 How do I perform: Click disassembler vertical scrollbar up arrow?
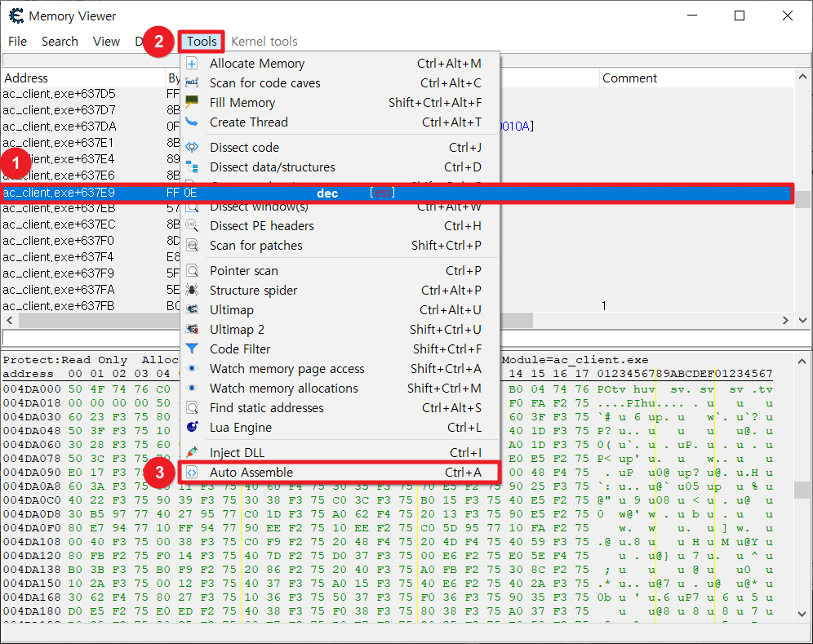click(802, 77)
